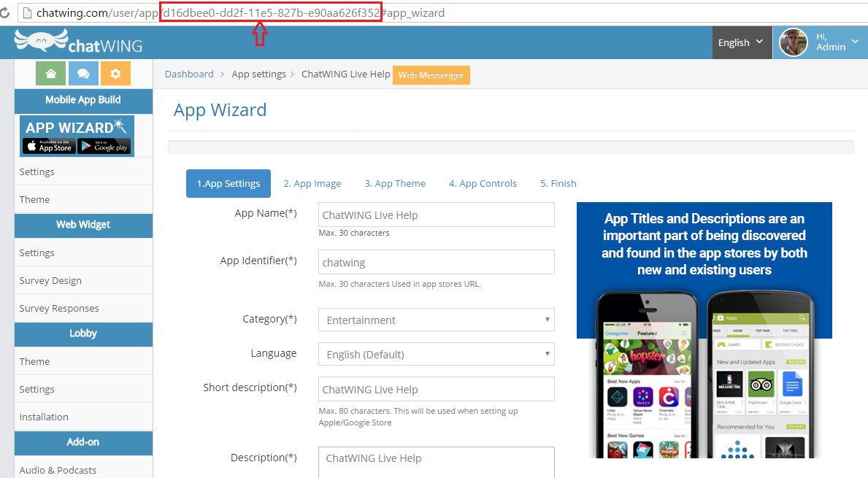Click the Description text area

(437, 463)
